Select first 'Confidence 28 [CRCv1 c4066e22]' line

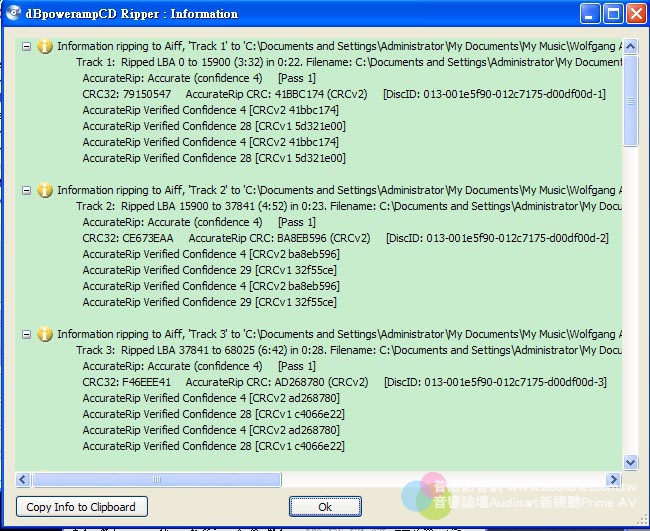[x=213, y=414]
